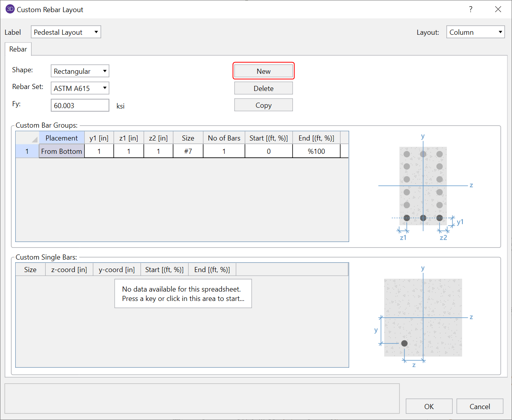Image resolution: width=512 pixels, height=420 pixels.
Task: Select the #7 bar size cell
Action: point(188,151)
